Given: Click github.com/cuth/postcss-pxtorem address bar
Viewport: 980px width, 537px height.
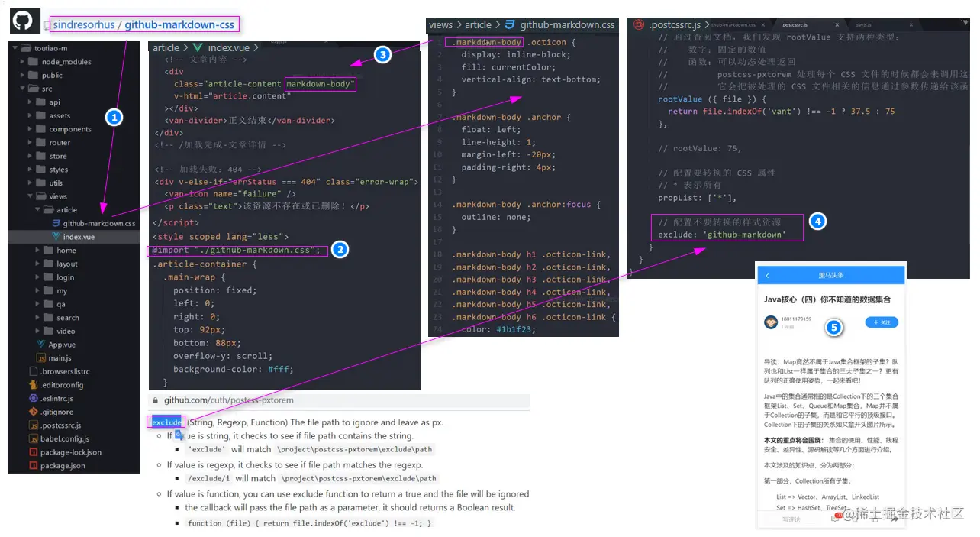Looking at the screenshot, I should [x=338, y=400].
